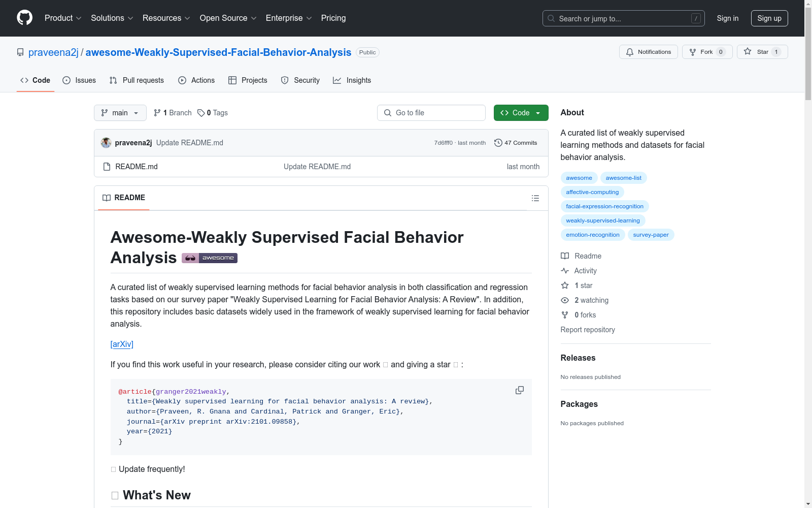The width and height of the screenshot is (812, 508).
Task: Open the Pricing page
Action: click(333, 18)
